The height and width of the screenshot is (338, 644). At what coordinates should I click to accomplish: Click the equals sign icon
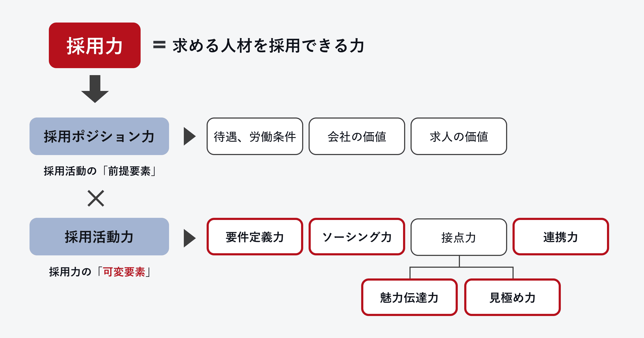point(159,45)
